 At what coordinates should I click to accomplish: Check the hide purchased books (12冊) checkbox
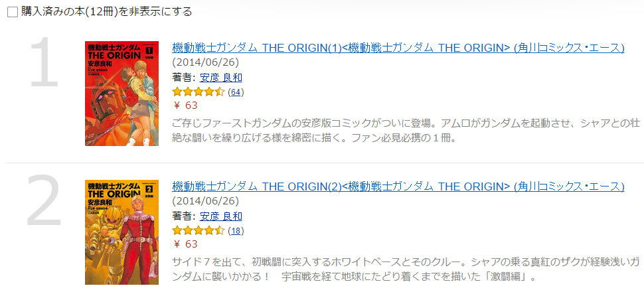[x=13, y=13]
